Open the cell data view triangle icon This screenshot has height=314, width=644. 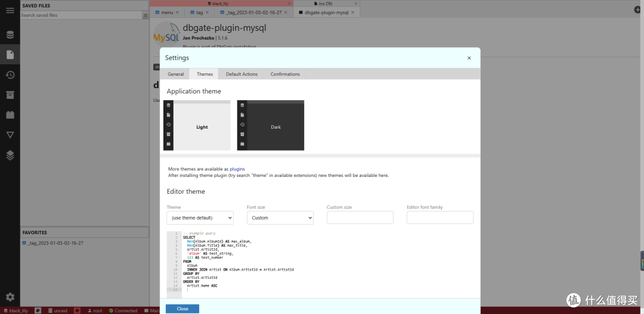pos(10,135)
